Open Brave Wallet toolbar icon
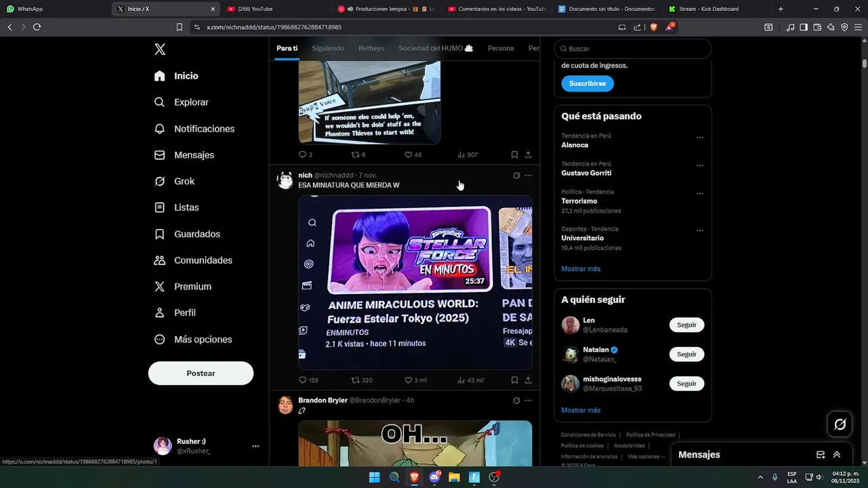The width and height of the screenshot is (868, 488). coord(817,27)
